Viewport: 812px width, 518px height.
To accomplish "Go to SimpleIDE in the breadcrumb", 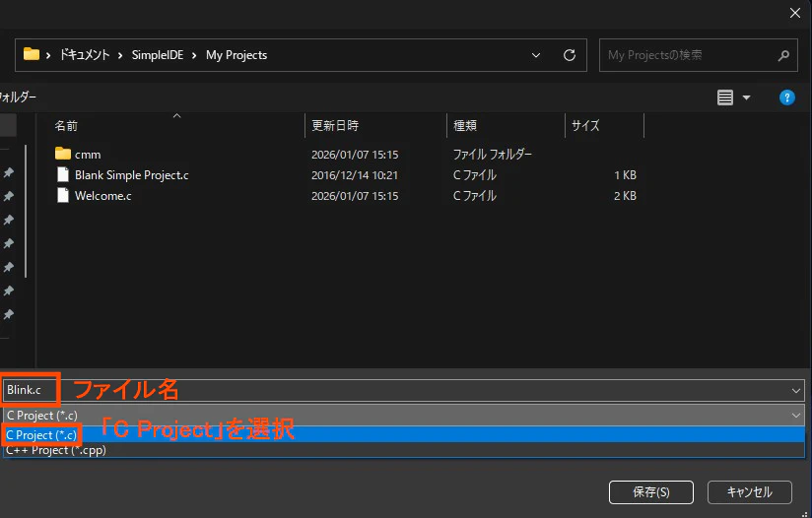I will [158, 55].
